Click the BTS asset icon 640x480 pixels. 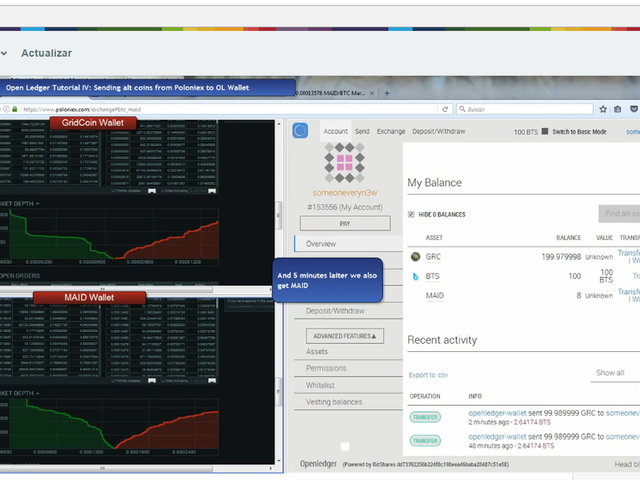[416, 276]
